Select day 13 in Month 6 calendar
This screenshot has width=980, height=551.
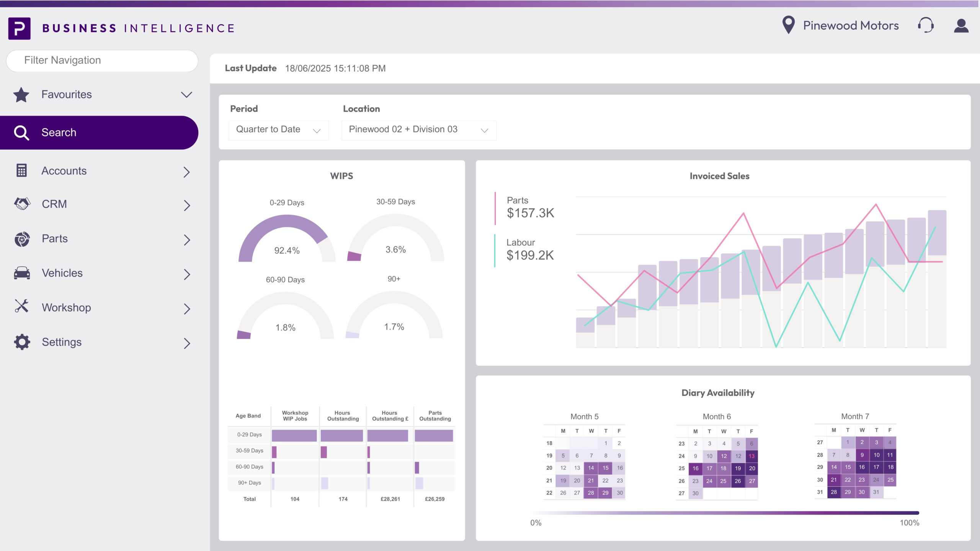click(x=751, y=456)
